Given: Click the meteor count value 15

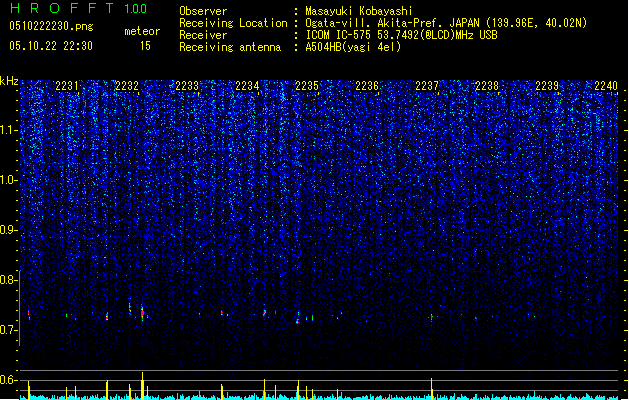Looking at the screenshot, I should pos(145,46).
